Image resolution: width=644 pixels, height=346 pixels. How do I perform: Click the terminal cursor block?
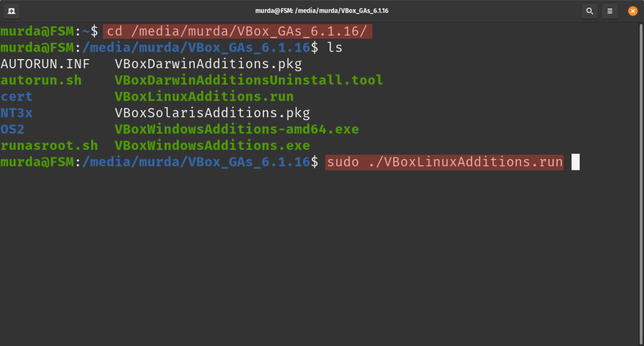575,162
